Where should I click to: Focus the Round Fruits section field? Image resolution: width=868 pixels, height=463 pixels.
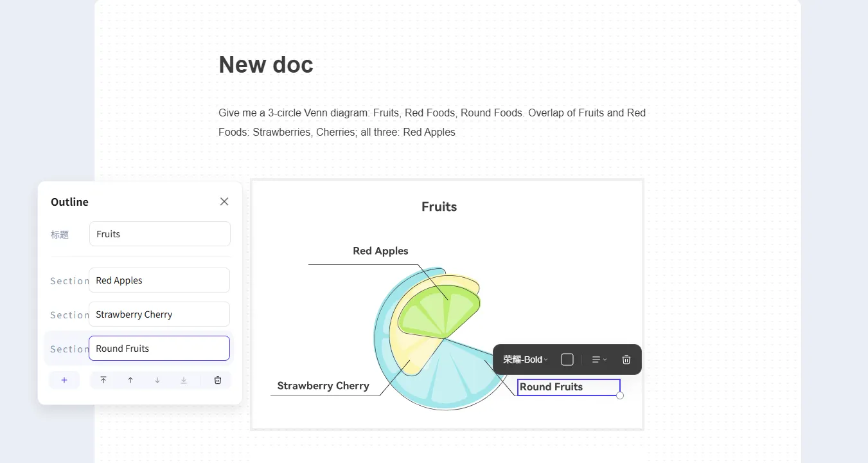click(x=159, y=349)
